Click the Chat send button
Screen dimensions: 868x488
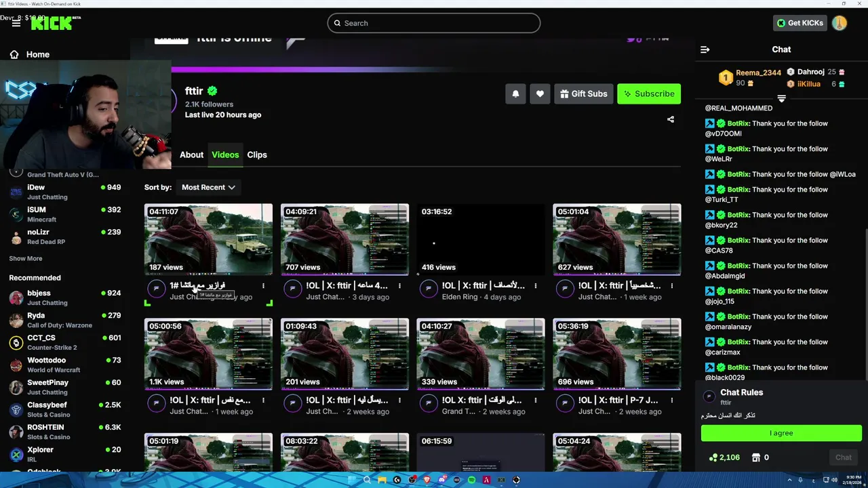point(844,457)
